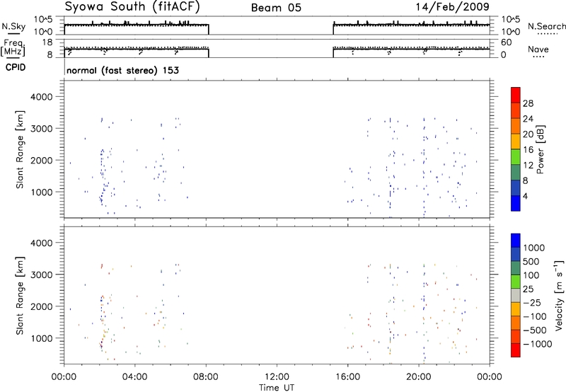Click the 12:00 time axis tick label

pos(277,377)
